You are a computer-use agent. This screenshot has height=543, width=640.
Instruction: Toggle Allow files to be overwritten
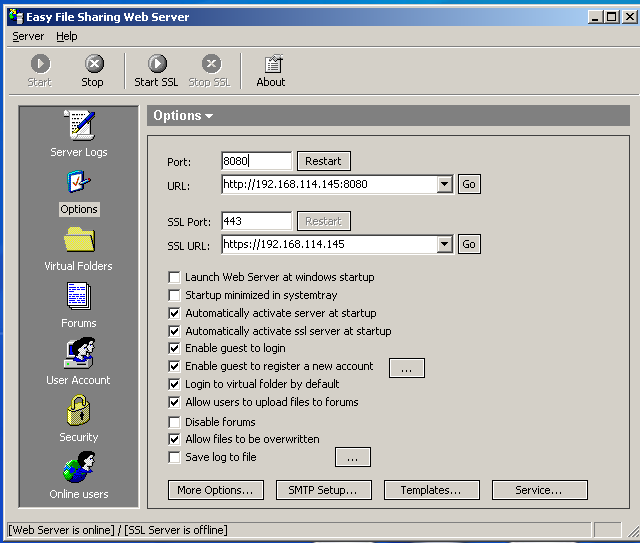(174, 439)
